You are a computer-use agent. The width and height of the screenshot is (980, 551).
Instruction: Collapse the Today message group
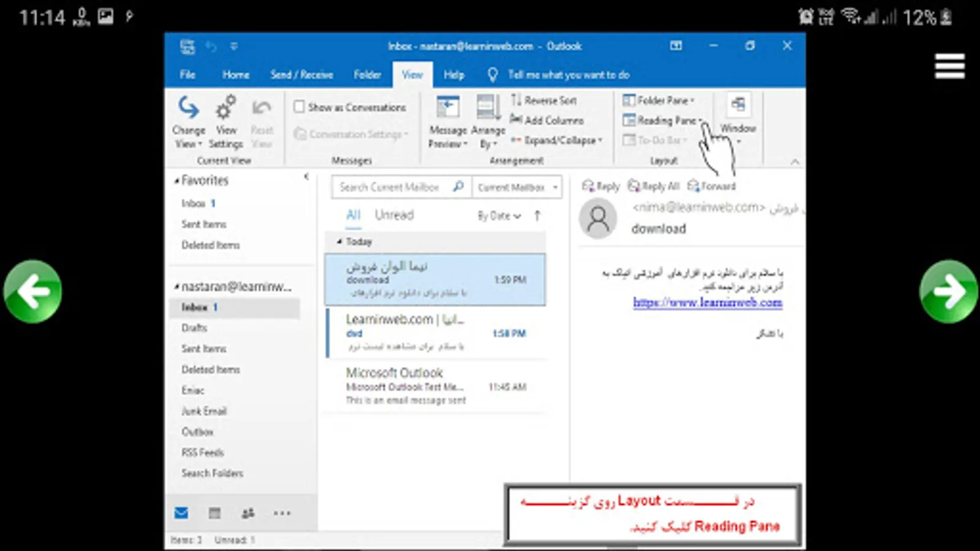pyautogui.click(x=339, y=242)
